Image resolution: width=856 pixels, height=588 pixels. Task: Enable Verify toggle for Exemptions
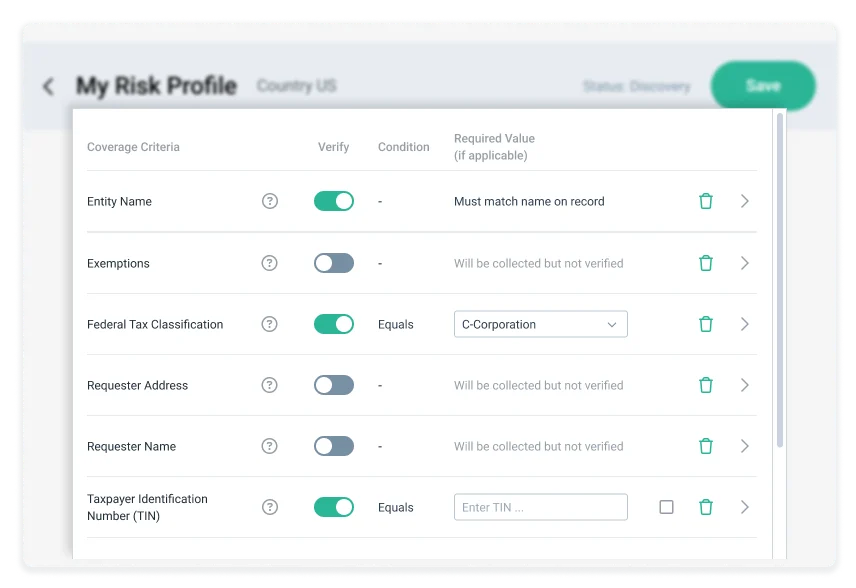click(334, 263)
